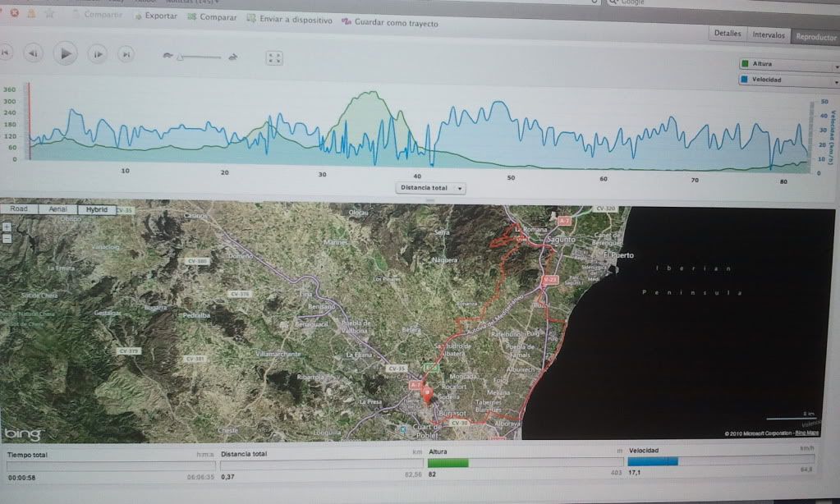Click the Ribarroja label on the map
The width and height of the screenshot is (840, 504).
(x=310, y=377)
